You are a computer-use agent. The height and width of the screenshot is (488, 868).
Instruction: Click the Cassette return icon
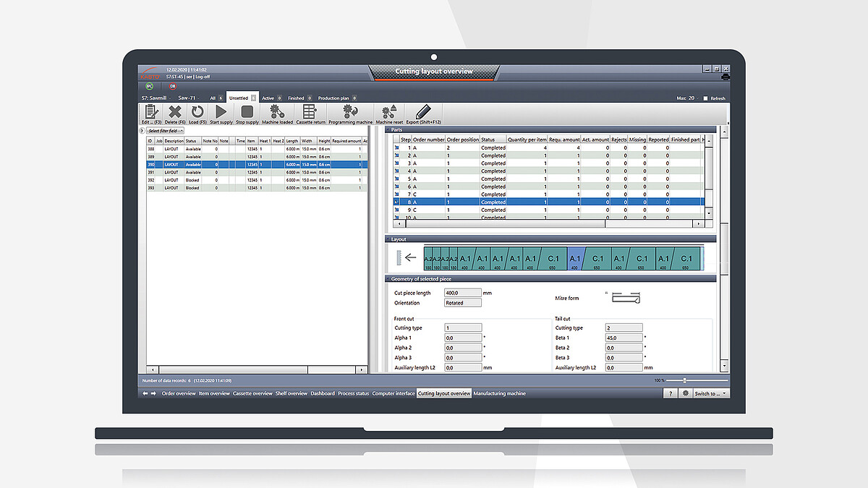(310, 112)
